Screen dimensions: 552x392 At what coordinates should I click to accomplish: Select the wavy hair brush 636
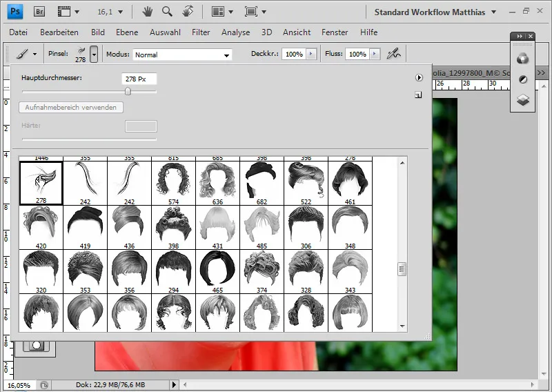217,183
